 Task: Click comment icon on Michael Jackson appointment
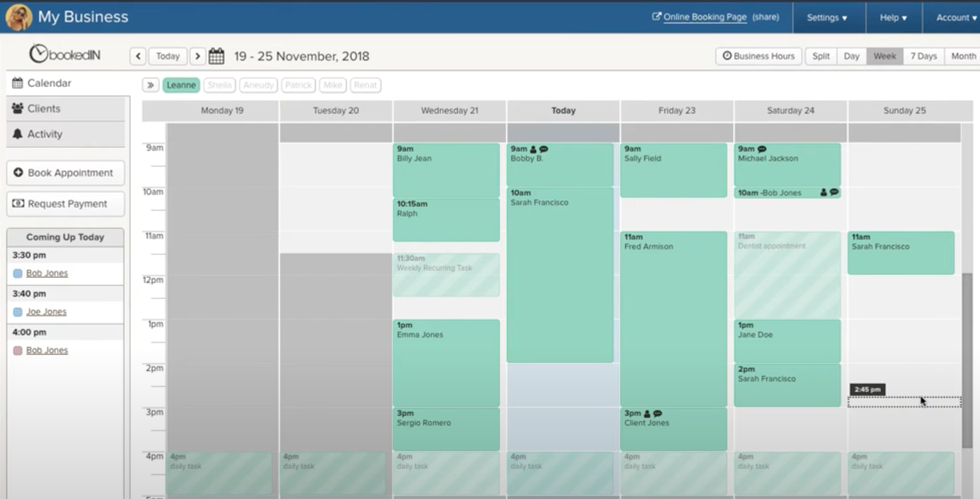(x=762, y=149)
